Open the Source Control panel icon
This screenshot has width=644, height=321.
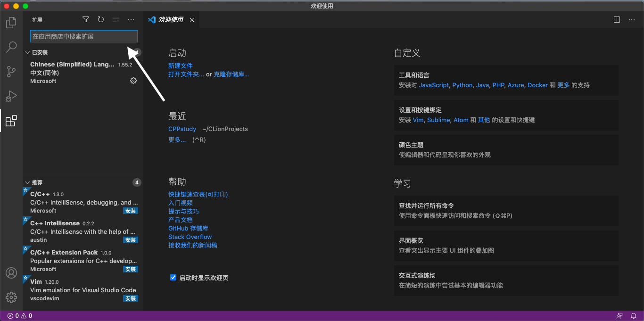click(x=11, y=71)
